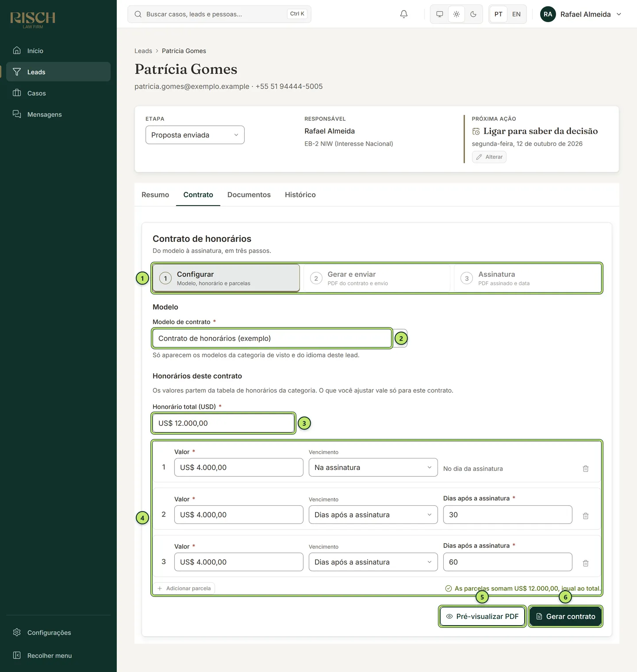Click Leads breadcrumb link

(143, 51)
